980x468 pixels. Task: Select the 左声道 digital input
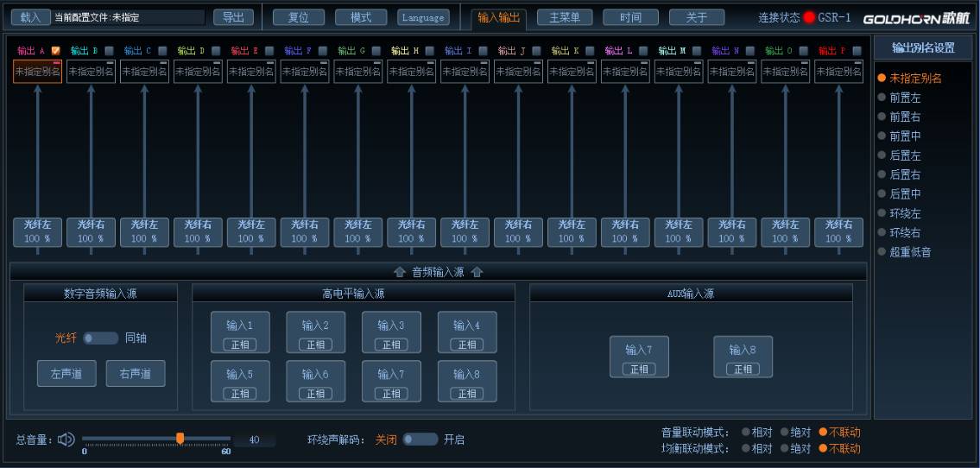(66, 374)
